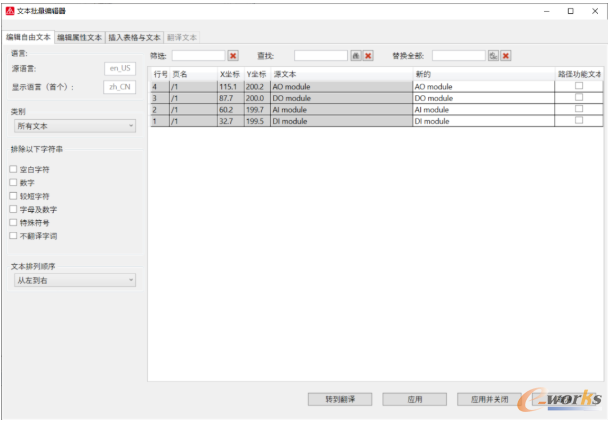Click into the 筛选 filter input field
Viewport: 612px width, 422px height.
click(x=199, y=56)
